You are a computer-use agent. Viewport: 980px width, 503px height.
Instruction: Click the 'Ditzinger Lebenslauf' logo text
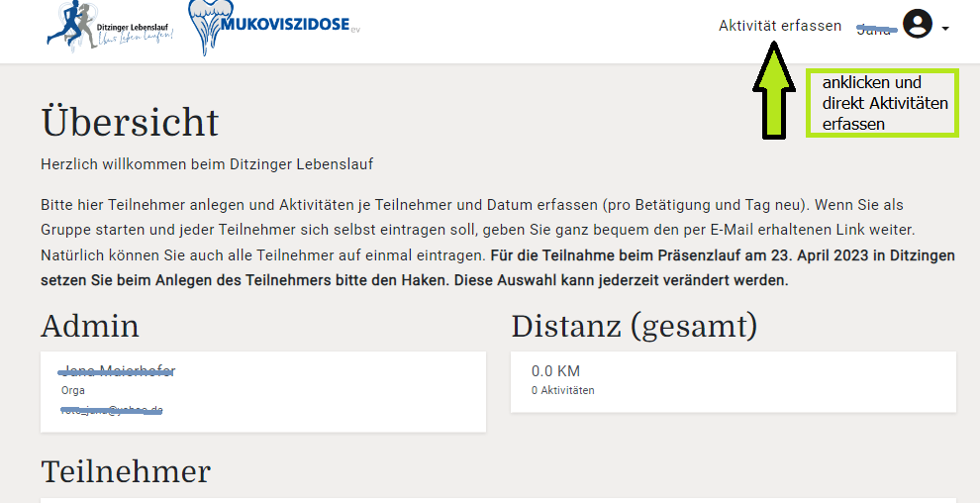[132, 25]
